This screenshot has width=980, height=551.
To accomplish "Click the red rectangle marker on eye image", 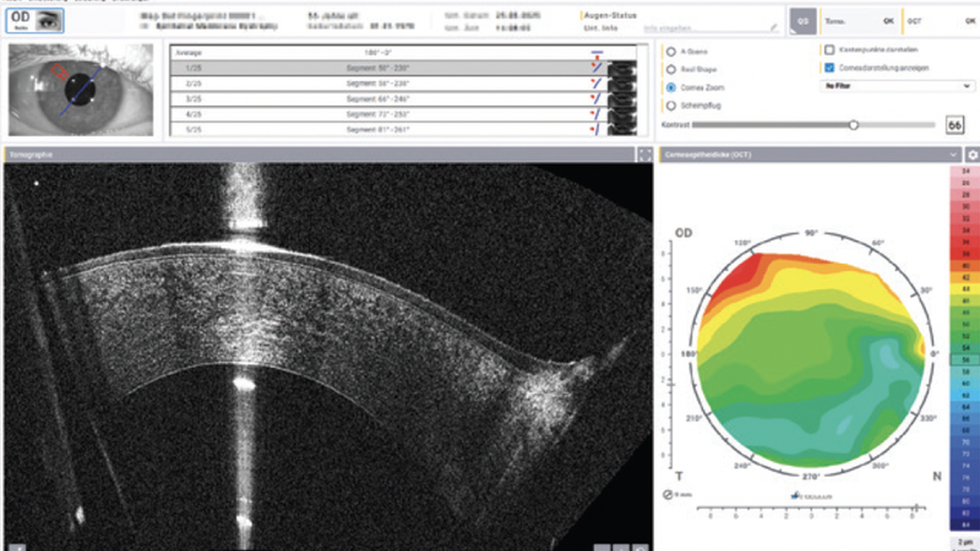I will tap(59, 71).
